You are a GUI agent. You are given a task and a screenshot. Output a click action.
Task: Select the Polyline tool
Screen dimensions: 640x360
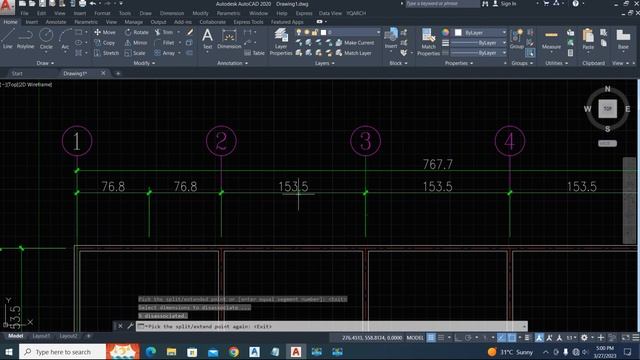[x=25, y=39]
